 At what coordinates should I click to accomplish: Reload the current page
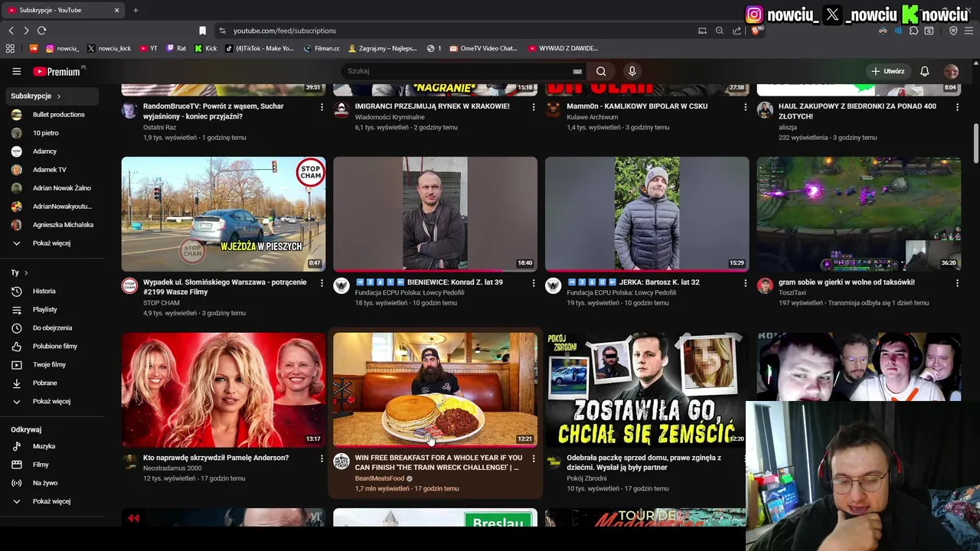41,31
